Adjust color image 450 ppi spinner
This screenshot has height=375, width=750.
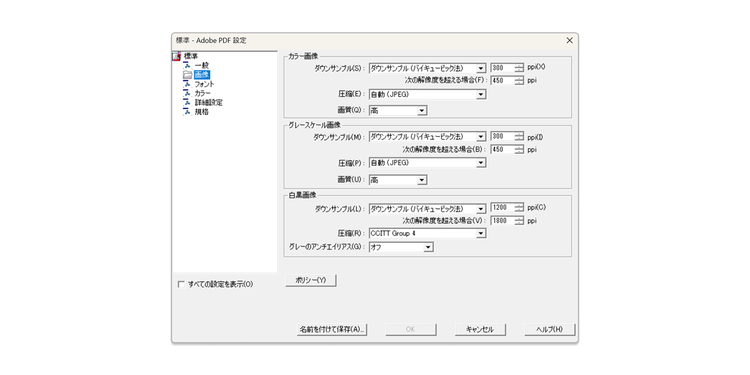[x=519, y=80]
